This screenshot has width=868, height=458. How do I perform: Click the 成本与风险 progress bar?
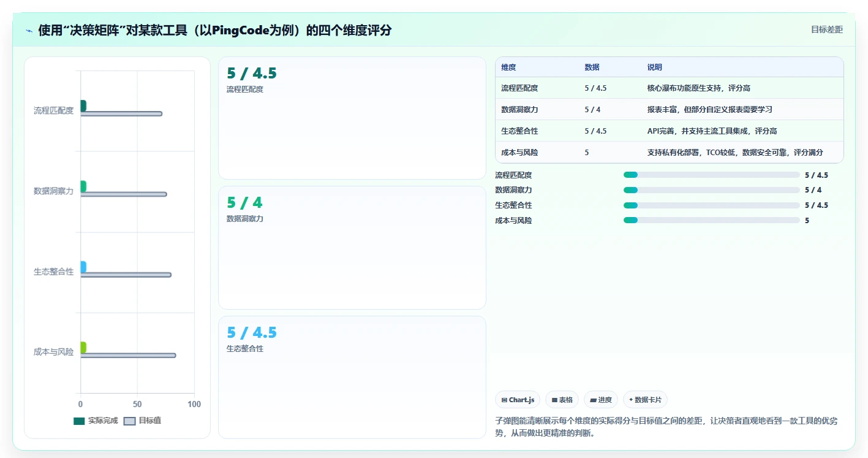(x=712, y=220)
